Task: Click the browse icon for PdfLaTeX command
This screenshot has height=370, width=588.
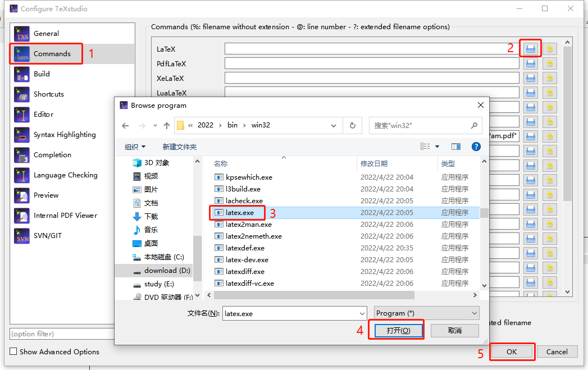Action: pos(530,63)
